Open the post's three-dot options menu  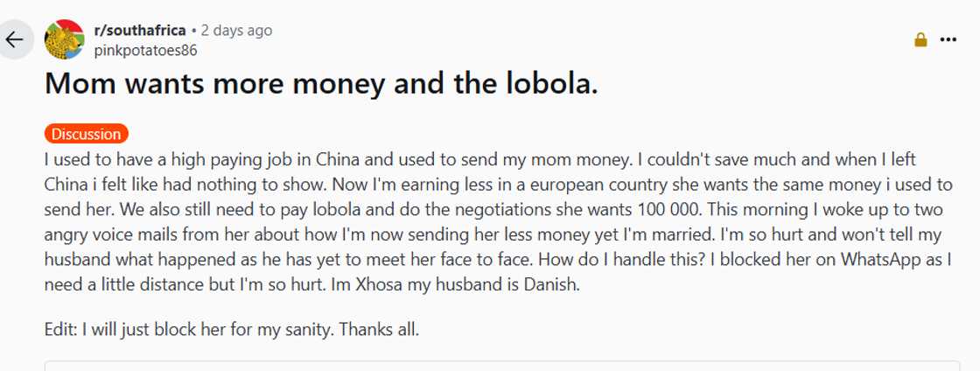(x=948, y=39)
